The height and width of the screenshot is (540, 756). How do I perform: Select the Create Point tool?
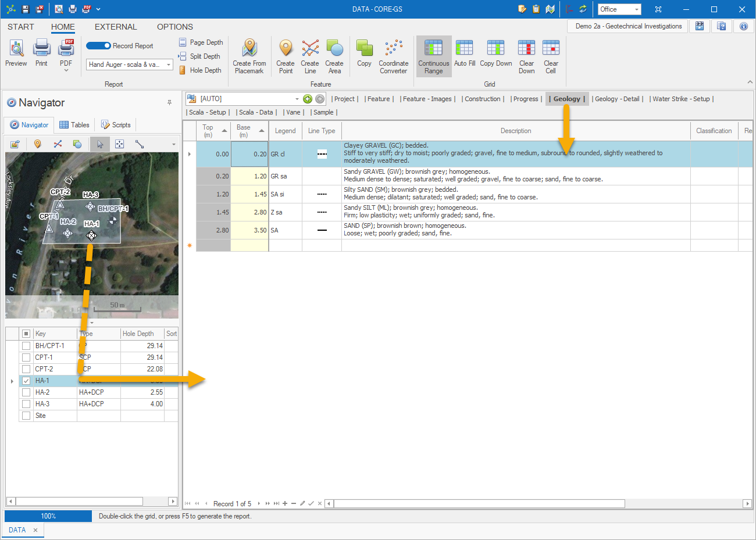286,56
